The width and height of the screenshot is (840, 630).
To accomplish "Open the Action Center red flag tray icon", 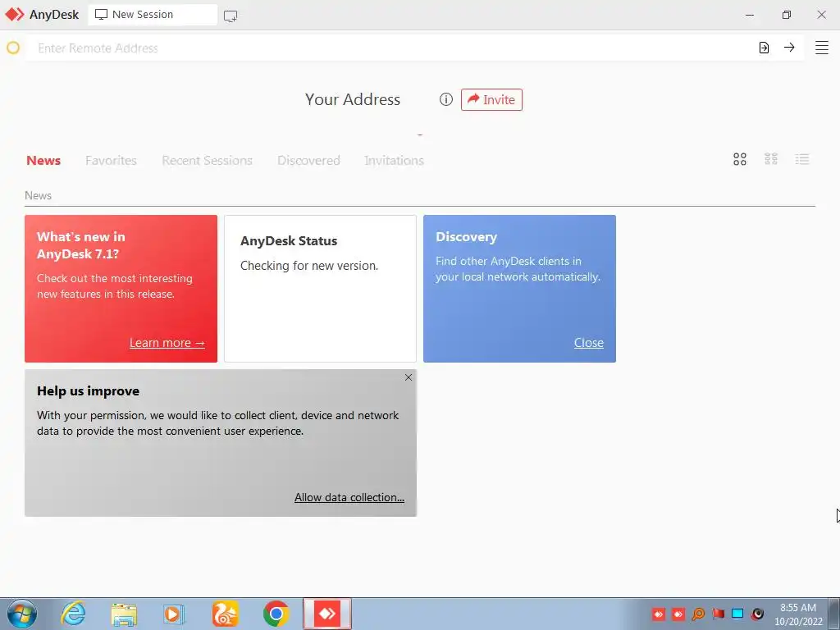I will [718, 614].
